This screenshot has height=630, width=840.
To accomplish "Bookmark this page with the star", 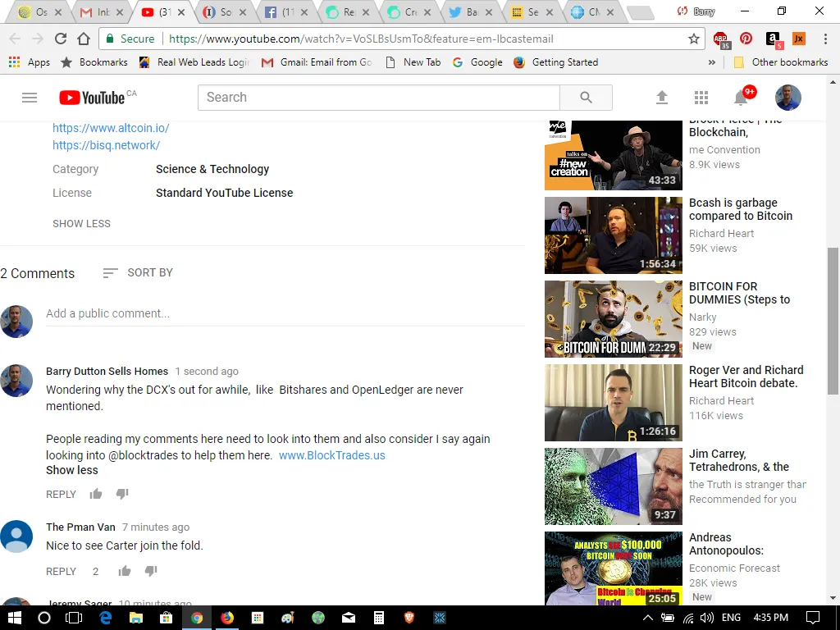I will (x=694, y=39).
